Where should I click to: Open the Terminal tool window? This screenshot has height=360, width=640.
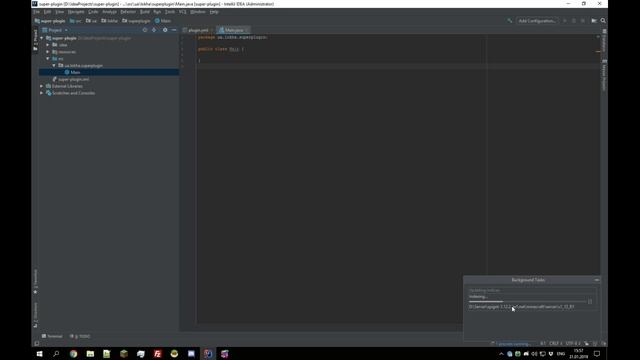click(52, 336)
